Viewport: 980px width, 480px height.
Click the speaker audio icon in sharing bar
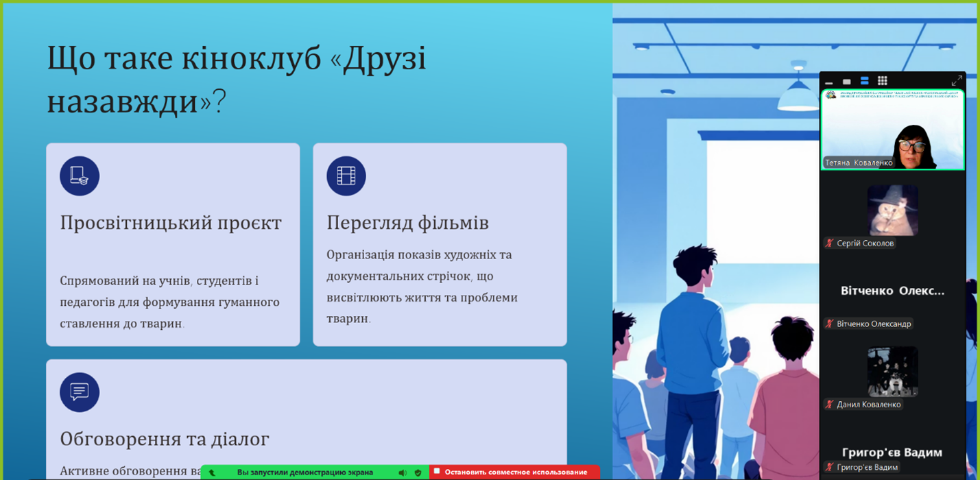[403, 472]
